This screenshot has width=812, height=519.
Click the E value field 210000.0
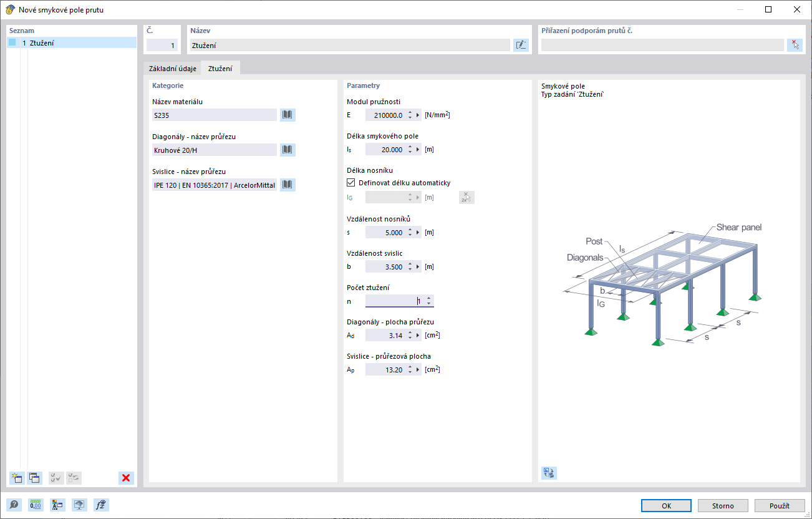(385, 115)
